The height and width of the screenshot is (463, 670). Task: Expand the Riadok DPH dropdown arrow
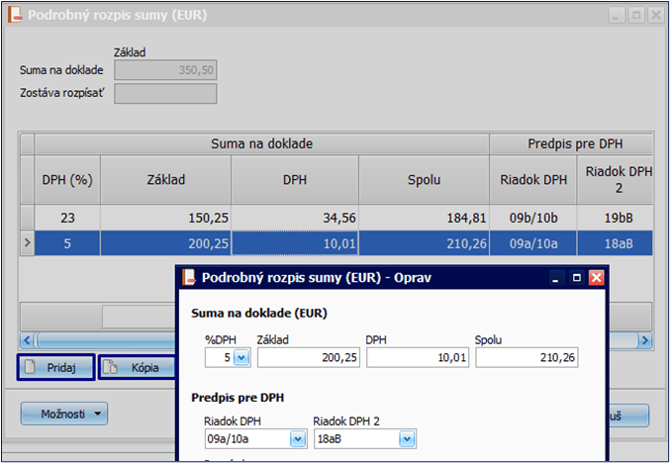(x=297, y=439)
